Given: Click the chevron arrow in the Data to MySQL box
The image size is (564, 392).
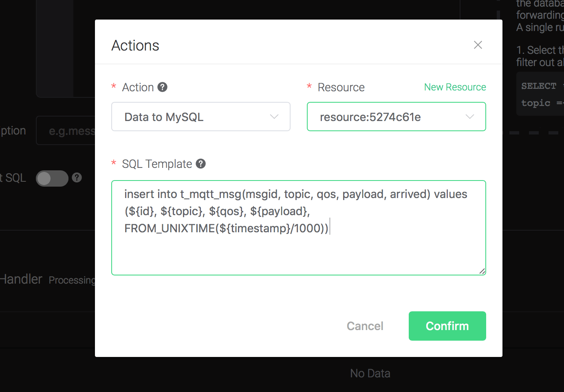Looking at the screenshot, I should [x=274, y=117].
